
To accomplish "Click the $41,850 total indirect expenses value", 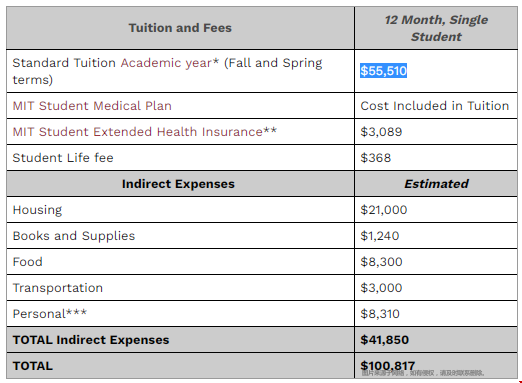I will tap(384, 340).
